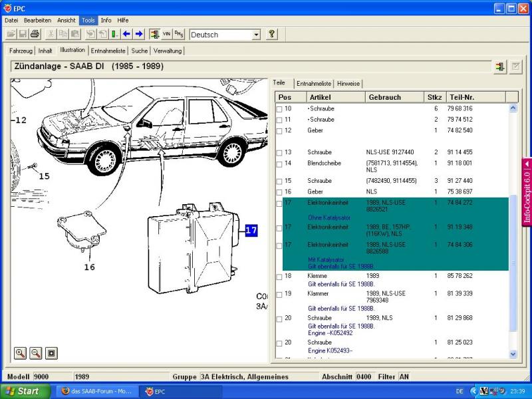Click the Artikel column header
The height and width of the screenshot is (399, 532).
[336, 97]
